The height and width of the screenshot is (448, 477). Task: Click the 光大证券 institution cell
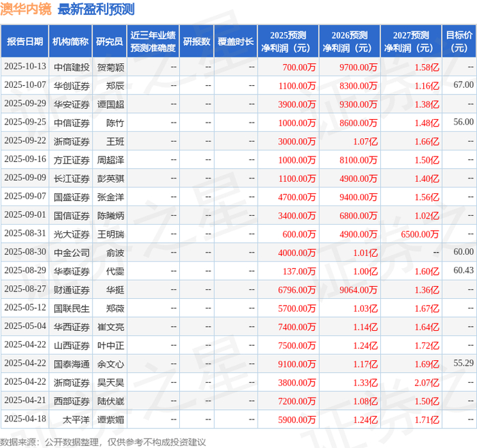[72, 234]
